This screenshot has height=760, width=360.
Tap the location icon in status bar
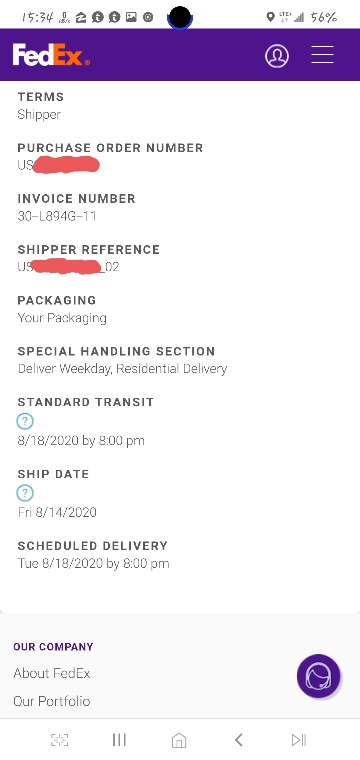[270, 17]
